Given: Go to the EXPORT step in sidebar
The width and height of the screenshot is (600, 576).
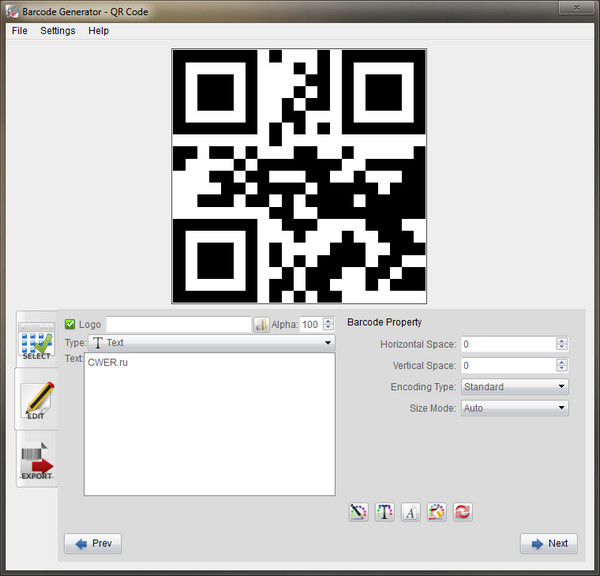Looking at the screenshot, I should [37, 461].
